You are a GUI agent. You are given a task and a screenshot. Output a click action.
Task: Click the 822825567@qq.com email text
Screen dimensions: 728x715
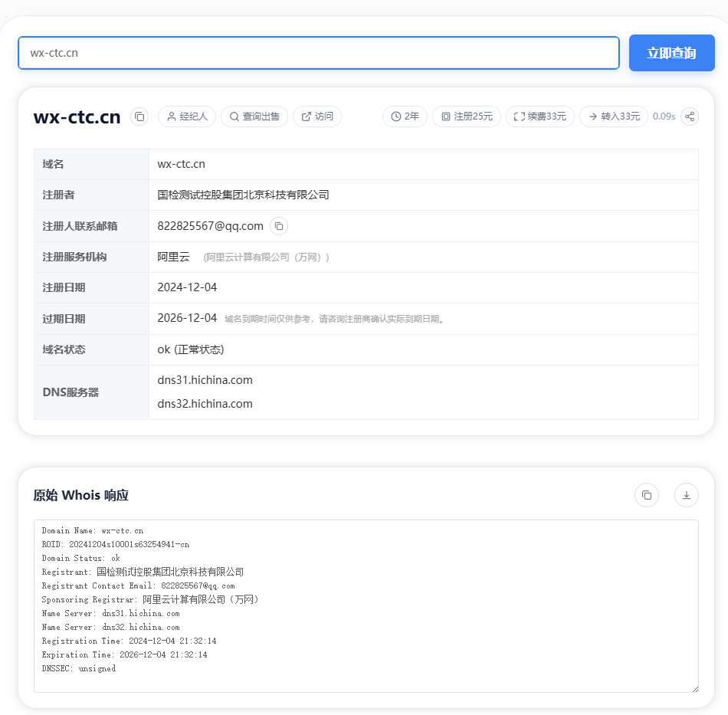(210, 226)
